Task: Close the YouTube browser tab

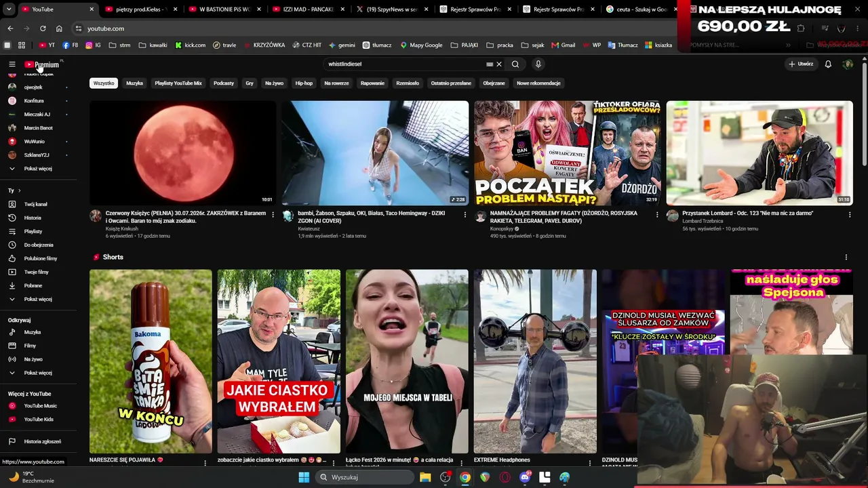Action: (x=92, y=9)
